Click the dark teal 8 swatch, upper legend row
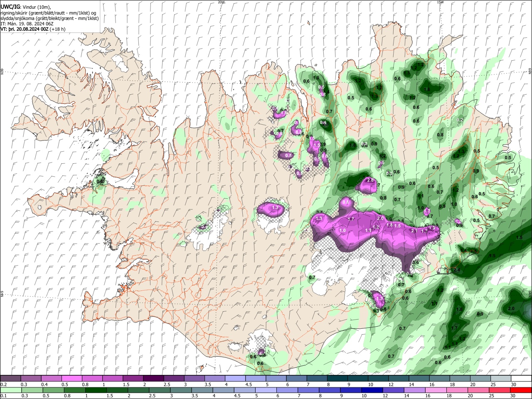 pyautogui.click(x=337, y=378)
